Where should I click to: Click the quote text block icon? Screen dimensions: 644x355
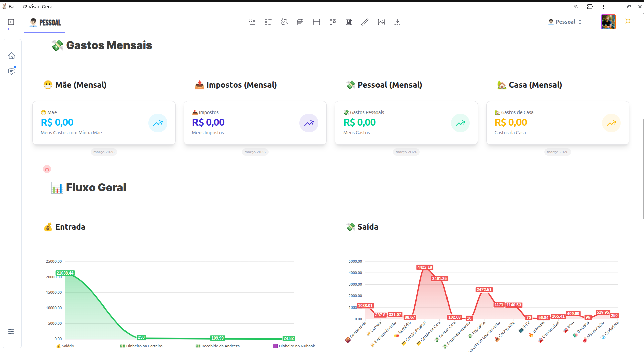(x=252, y=22)
